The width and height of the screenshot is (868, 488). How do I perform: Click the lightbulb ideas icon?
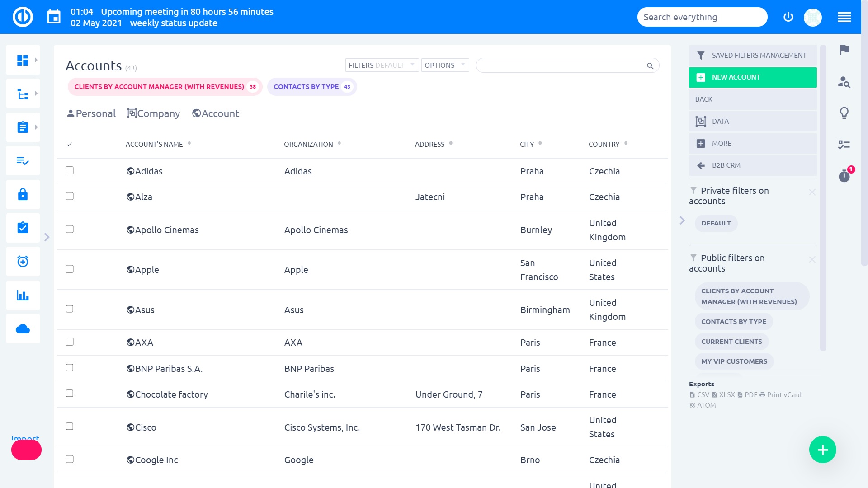844,113
